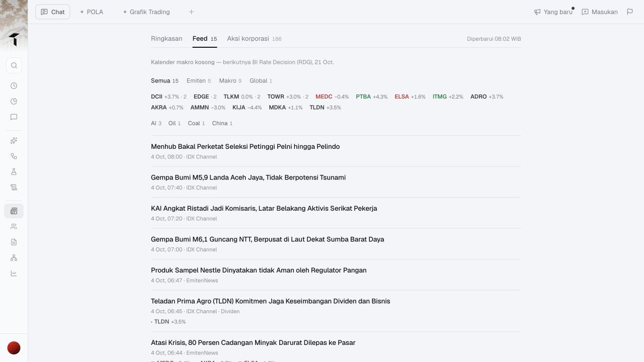This screenshot has height=362, width=644.
Task: Open the document icon in sidebar
Action: pos(14,242)
